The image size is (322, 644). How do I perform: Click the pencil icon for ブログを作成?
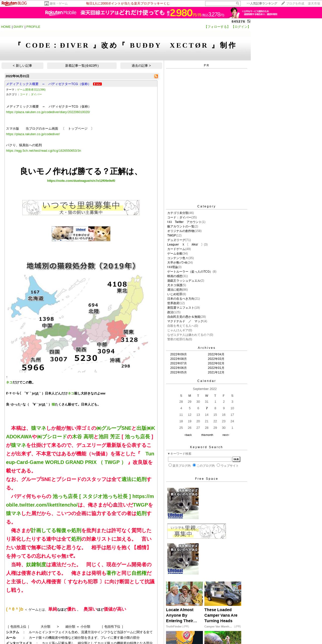pyautogui.click(x=283, y=4)
